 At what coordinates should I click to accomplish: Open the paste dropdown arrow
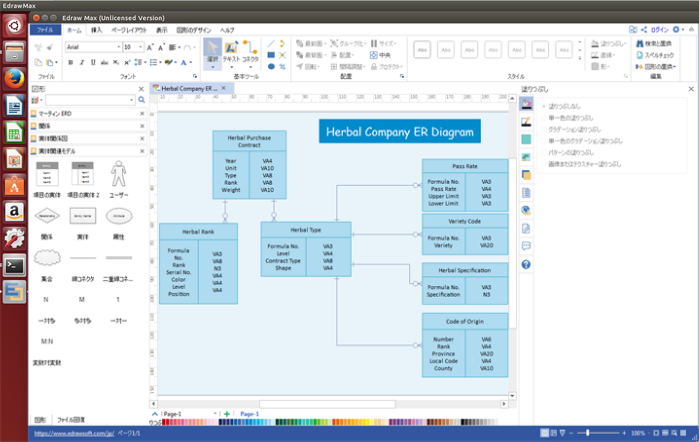click(x=56, y=62)
